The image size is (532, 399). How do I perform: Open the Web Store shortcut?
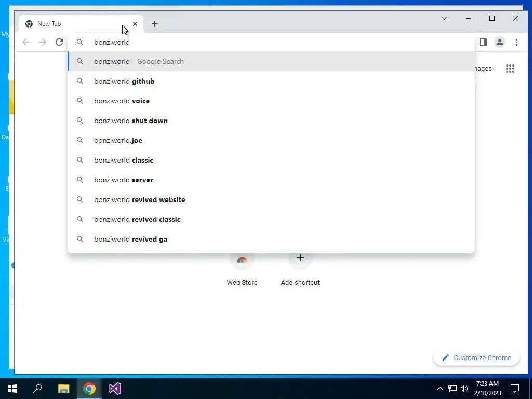(x=242, y=270)
